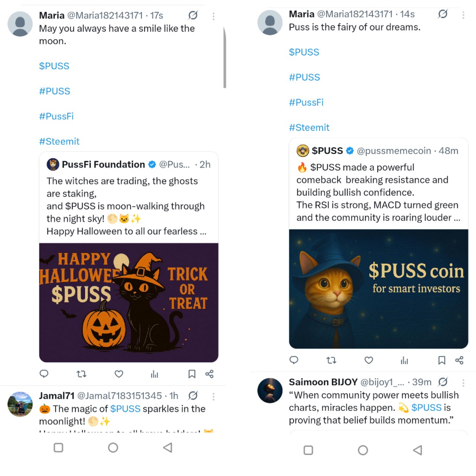Share the left Maria post
Screen dimensions: 476x476
point(209,374)
